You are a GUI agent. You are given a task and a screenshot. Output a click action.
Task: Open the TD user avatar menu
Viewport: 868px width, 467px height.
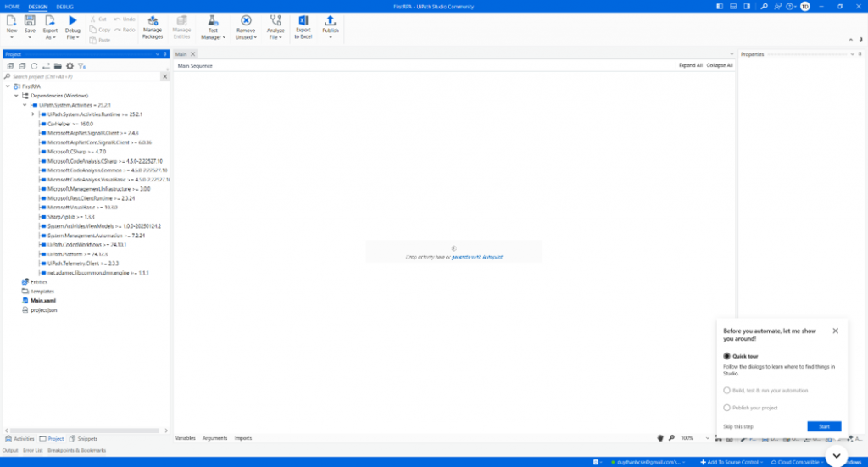click(805, 7)
